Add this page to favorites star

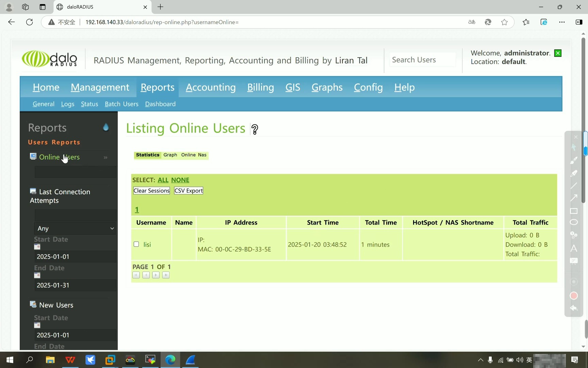(x=504, y=22)
